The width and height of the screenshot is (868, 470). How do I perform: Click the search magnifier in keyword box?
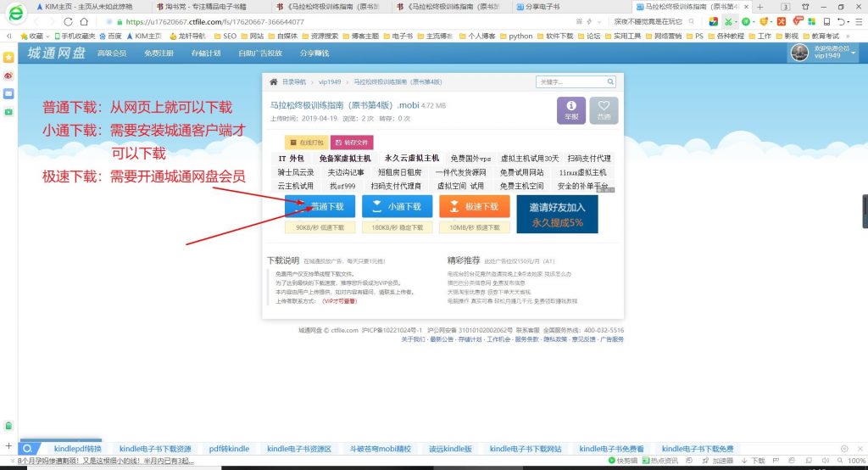pyautogui.click(x=610, y=81)
